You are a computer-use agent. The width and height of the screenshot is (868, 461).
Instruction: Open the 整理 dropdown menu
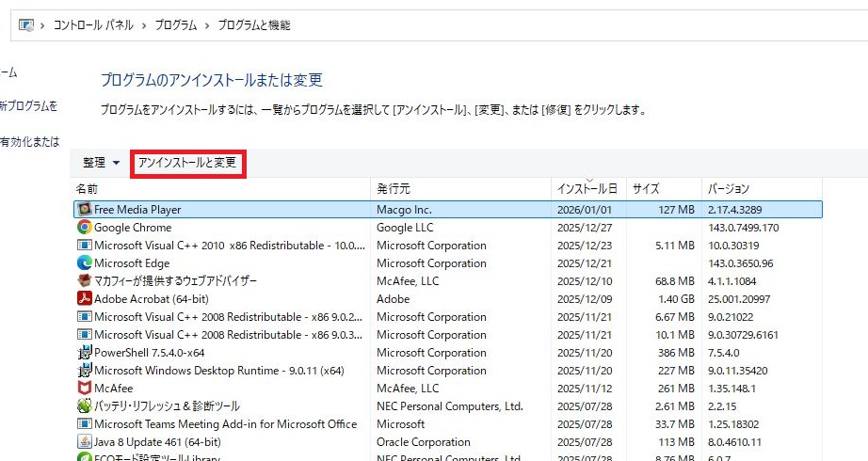pos(101,163)
